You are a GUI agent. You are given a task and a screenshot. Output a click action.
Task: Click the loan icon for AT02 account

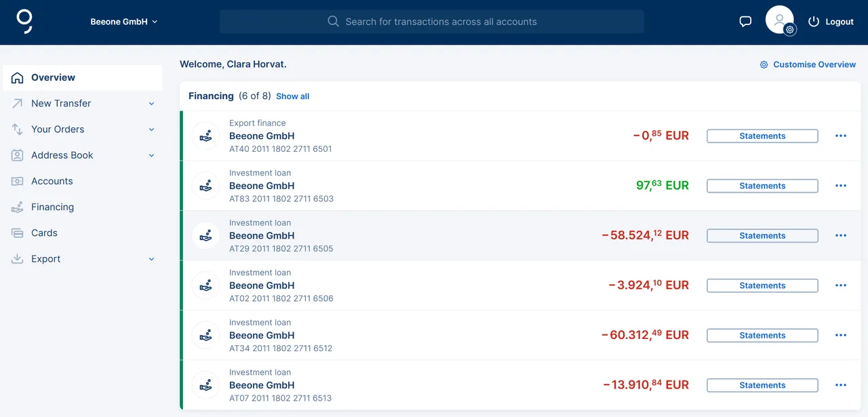205,285
